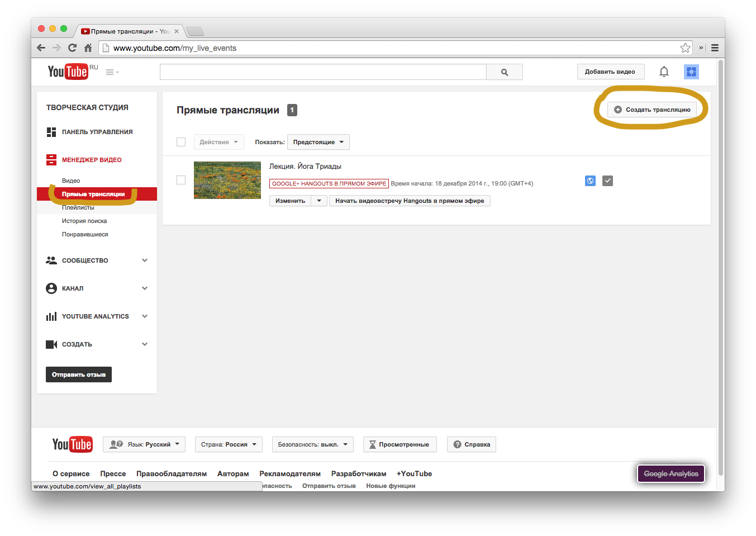The height and width of the screenshot is (536, 756).
Task: Open arrow dropdown next to Изменить
Action: click(319, 201)
